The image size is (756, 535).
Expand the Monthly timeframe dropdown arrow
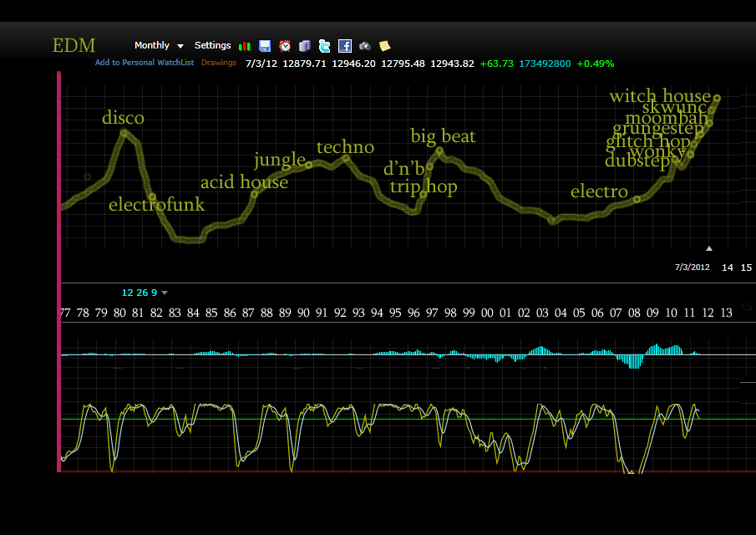180,46
